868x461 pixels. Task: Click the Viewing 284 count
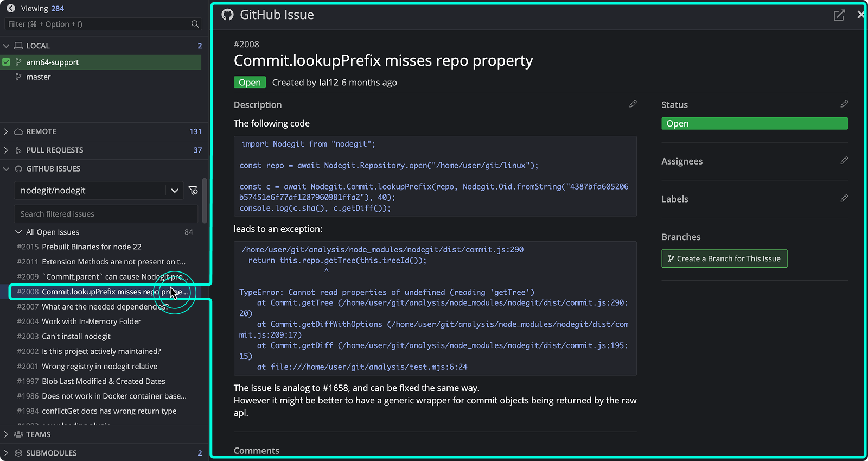click(58, 9)
